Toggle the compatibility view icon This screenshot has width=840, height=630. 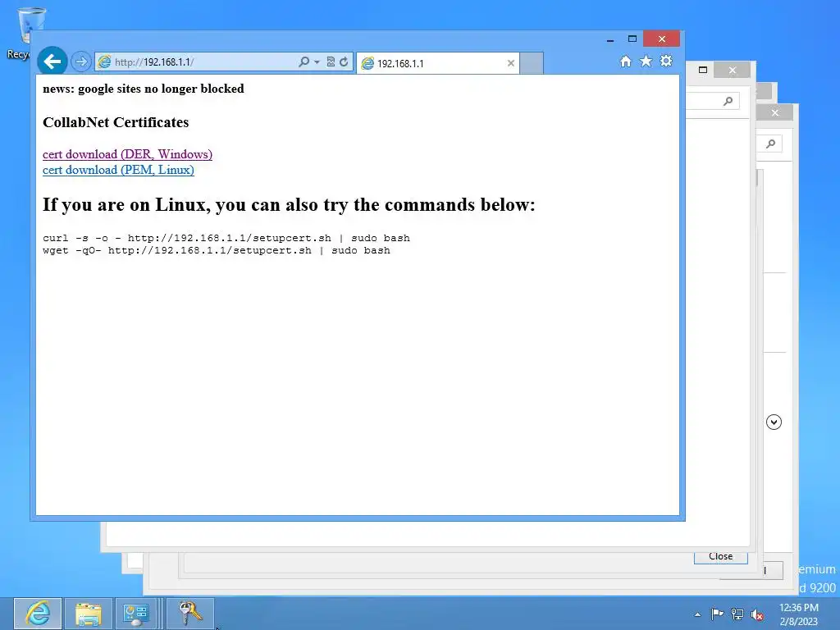[x=331, y=62]
